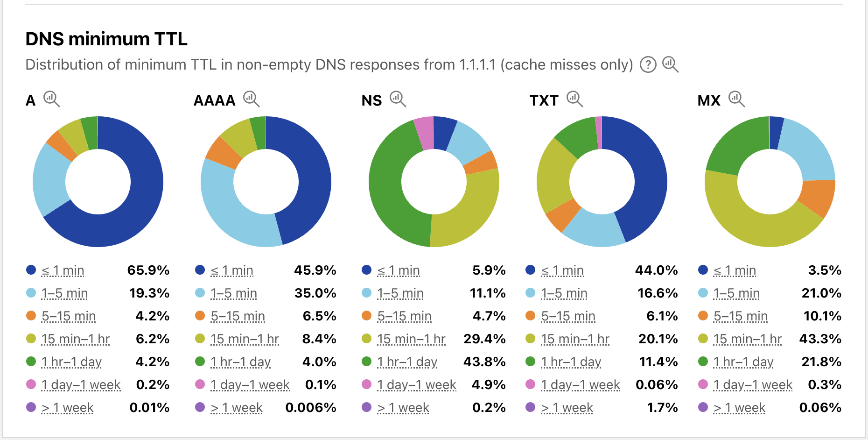868x440 pixels.
Task: Click the olive swatch dot under MX
Action: [x=703, y=339]
